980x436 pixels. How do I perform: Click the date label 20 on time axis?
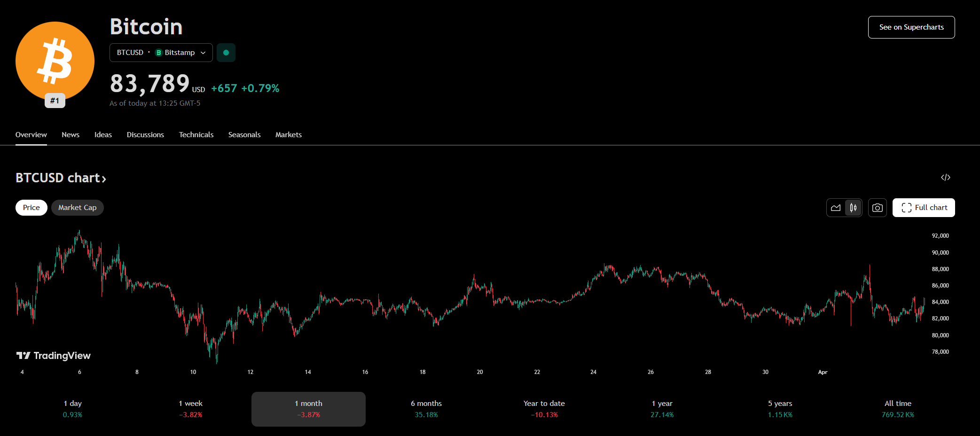pos(480,372)
